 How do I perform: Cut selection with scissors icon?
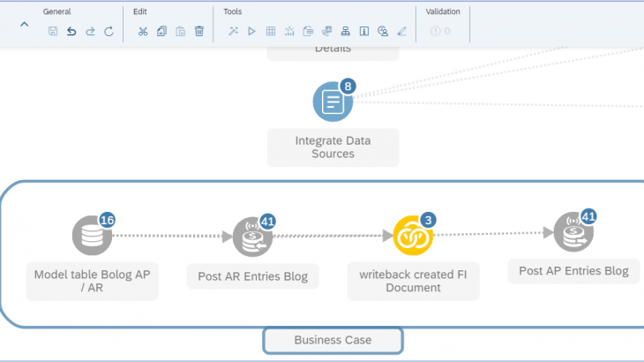143,31
